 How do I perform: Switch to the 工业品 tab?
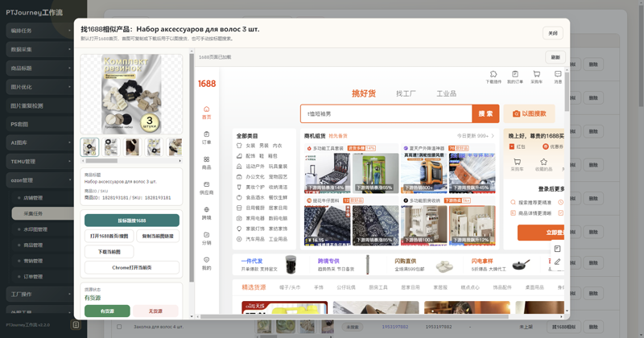pyautogui.click(x=446, y=93)
